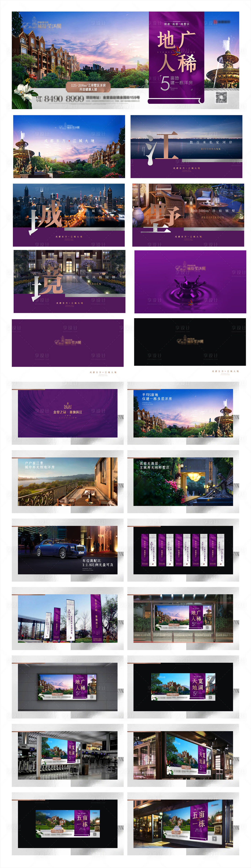The width and height of the screenshot is (251, 868).
Task: Open the 城 night city banner
Action: click(69, 215)
